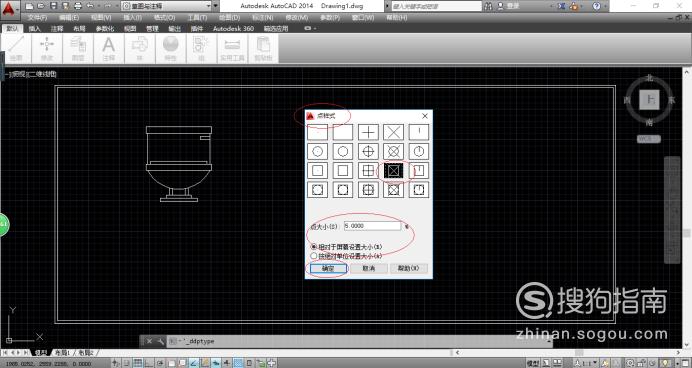Image resolution: width=692 pixels, height=368 pixels.
Task: Close the command line with its X icon
Action: [149, 341]
